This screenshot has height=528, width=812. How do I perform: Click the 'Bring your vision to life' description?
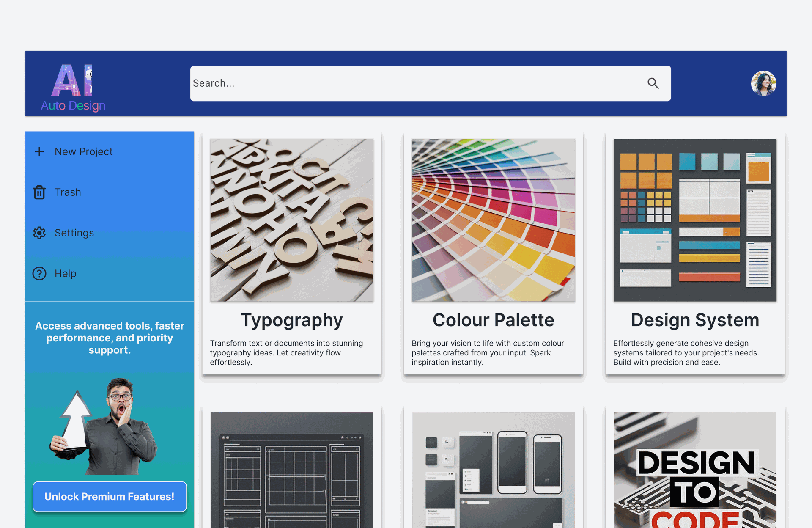pos(488,352)
